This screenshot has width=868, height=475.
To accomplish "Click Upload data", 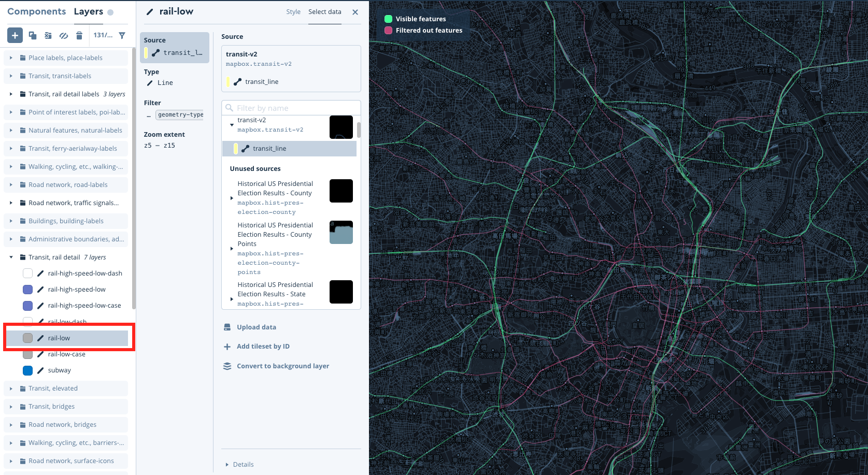I will click(x=250, y=327).
